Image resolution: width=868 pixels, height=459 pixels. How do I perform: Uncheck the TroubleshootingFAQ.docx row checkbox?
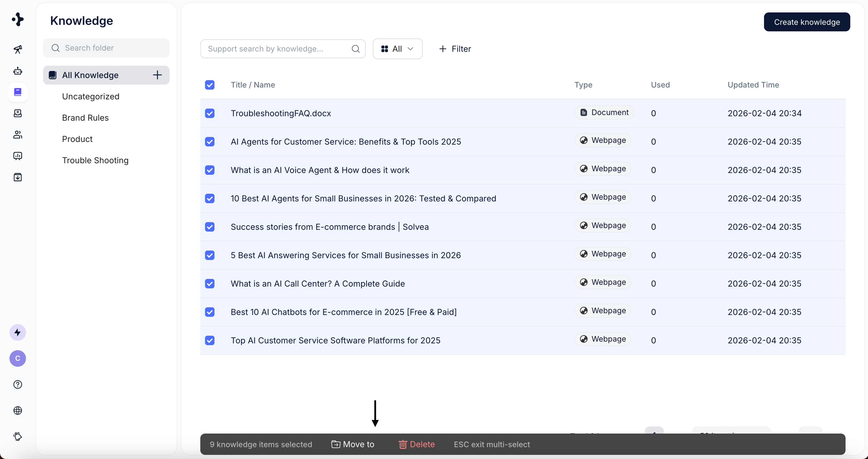tap(209, 113)
